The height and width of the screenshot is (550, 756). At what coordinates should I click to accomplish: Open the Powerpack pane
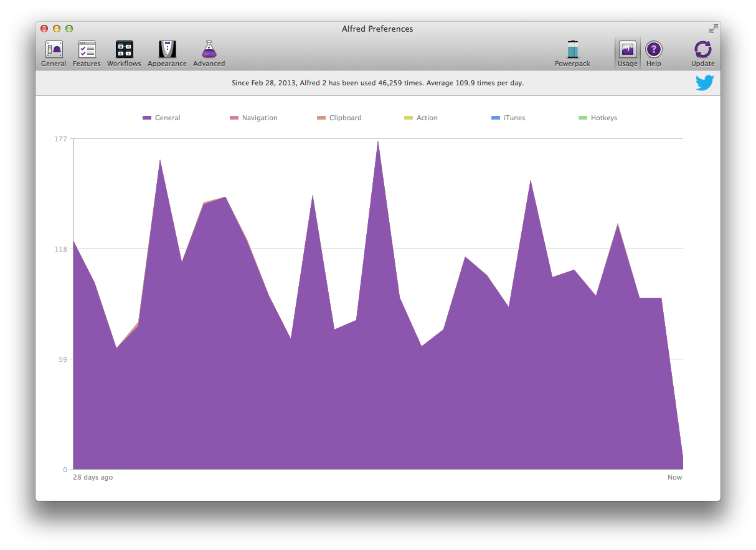572,54
